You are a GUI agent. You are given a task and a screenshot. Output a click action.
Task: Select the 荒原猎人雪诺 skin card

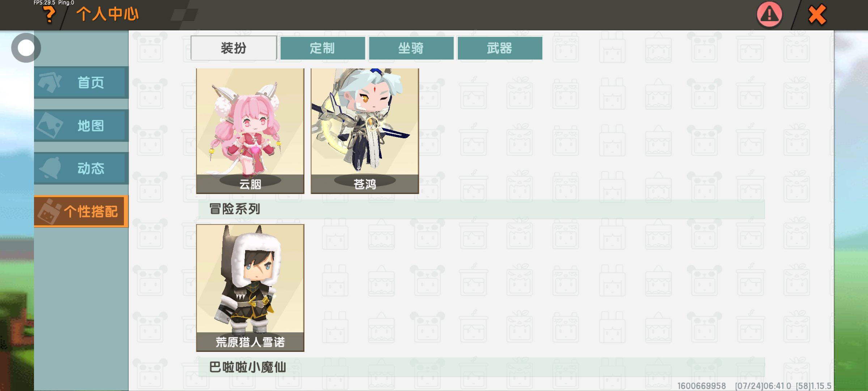tap(250, 288)
